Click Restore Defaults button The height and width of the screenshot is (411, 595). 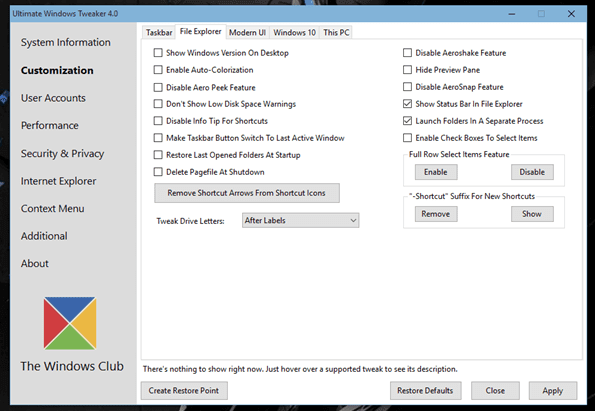[x=425, y=391]
